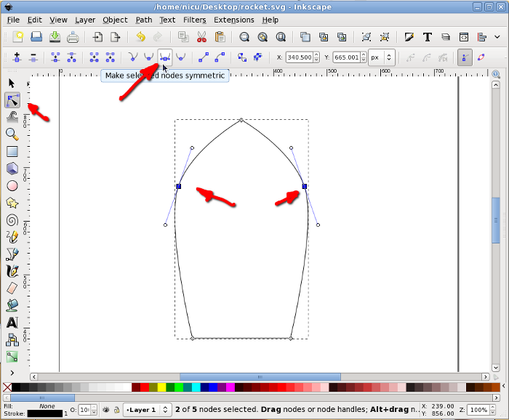Pick the Pencil freehand tool
The width and height of the screenshot is (509, 420).
[x=12, y=237]
